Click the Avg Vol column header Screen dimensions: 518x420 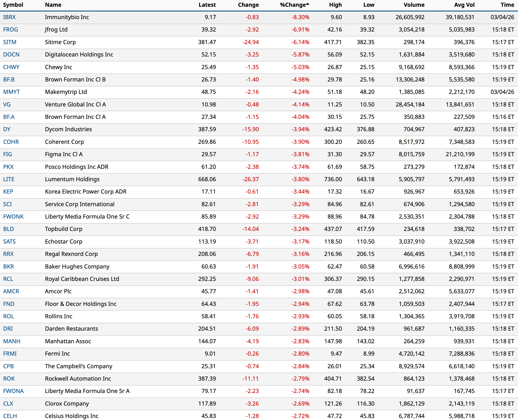pos(464,5)
